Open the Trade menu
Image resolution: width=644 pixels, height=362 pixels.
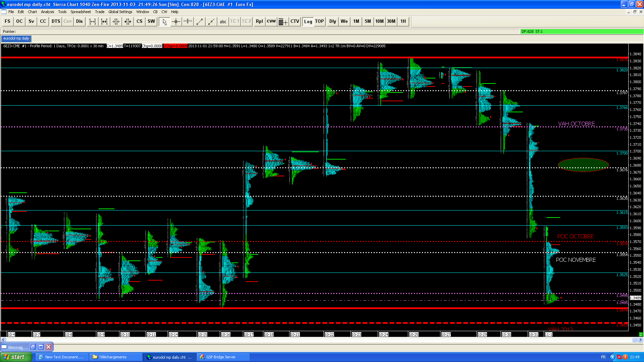pyautogui.click(x=100, y=12)
